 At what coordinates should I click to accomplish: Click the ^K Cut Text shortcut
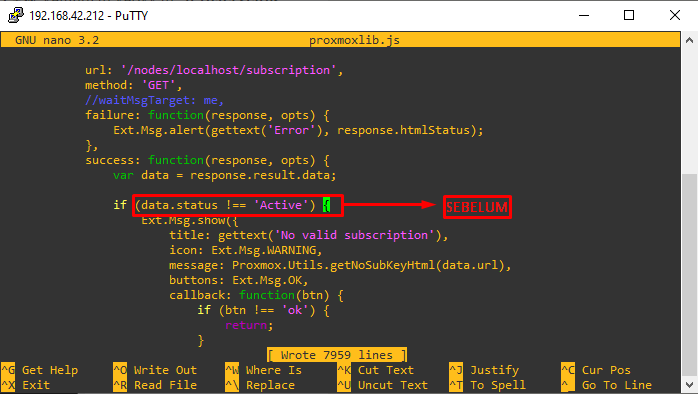pos(376,370)
